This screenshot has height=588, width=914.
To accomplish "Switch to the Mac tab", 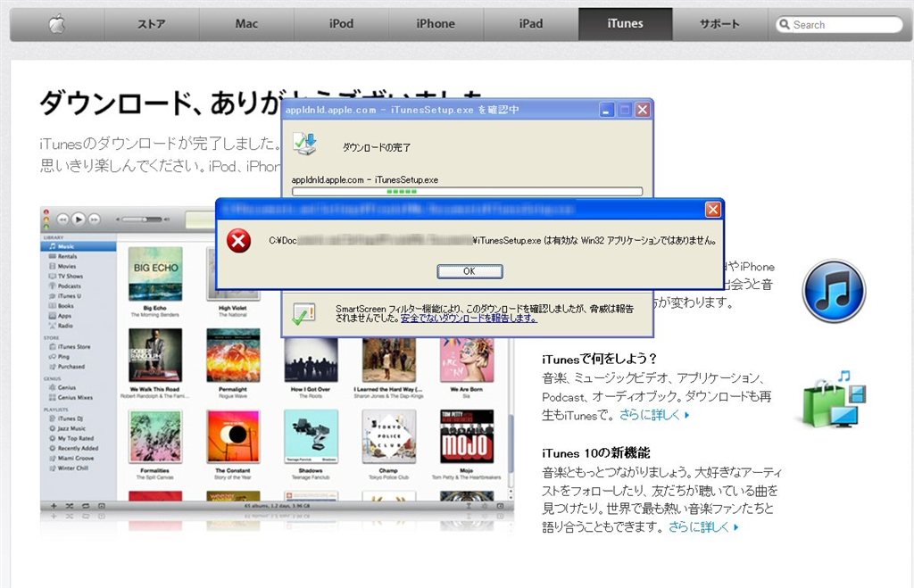I will click(246, 24).
